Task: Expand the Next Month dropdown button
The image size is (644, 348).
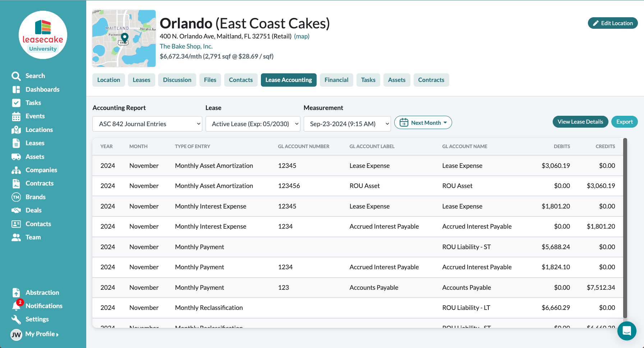Action: 423,123
